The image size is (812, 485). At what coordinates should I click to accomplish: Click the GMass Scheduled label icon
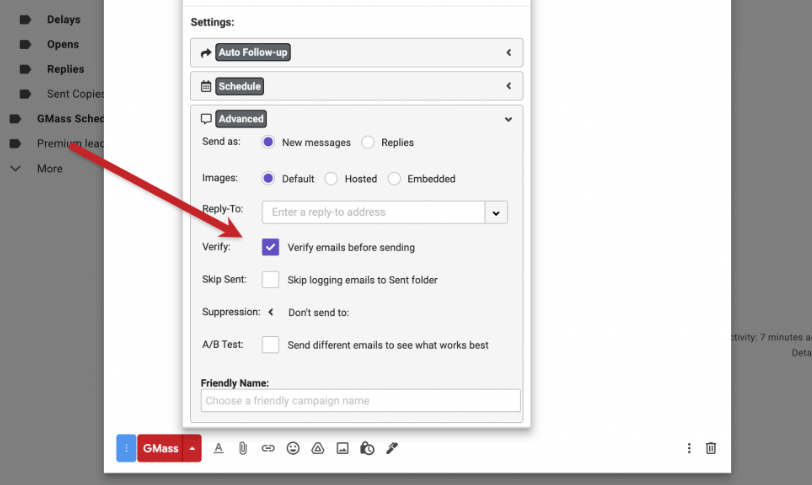[15, 119]
